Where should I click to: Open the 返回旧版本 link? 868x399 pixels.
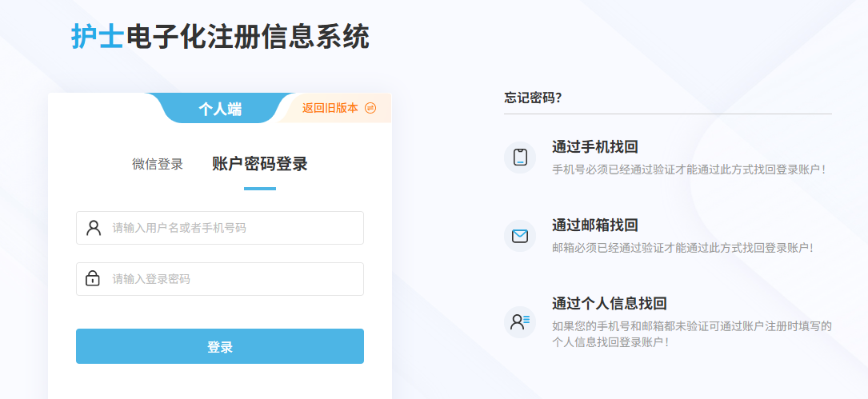tap(330, 108)
